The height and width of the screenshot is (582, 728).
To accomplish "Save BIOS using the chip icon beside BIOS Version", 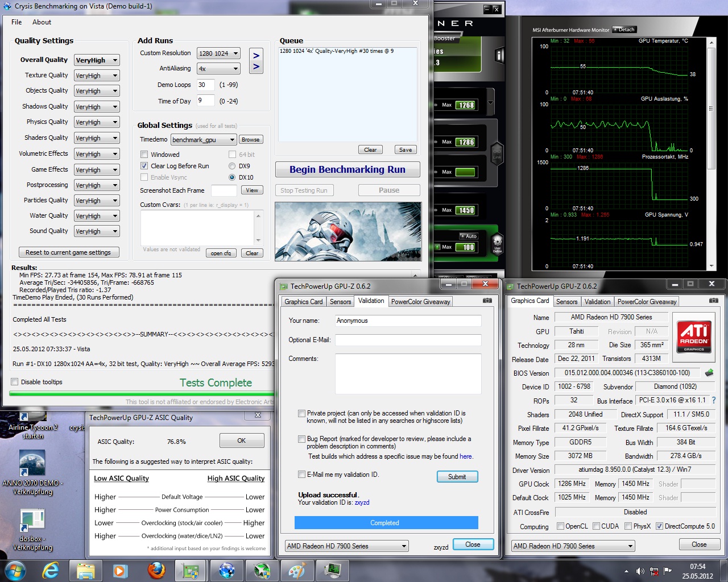I will click(x=709, y=373).
